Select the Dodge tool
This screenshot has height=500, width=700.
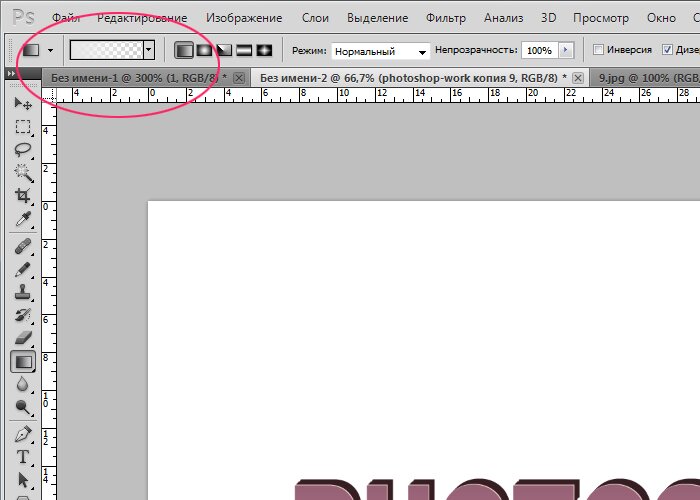(x=23, y=407)
